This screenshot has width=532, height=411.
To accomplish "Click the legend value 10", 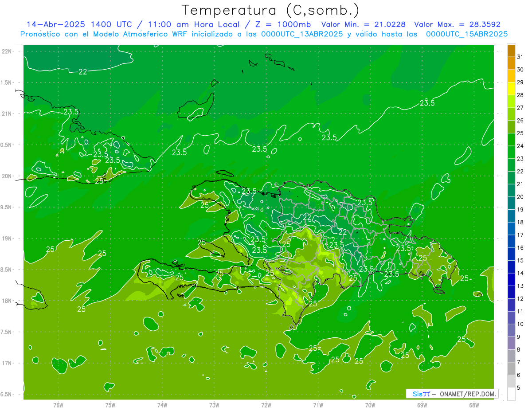I will click(x=520, y=324).
